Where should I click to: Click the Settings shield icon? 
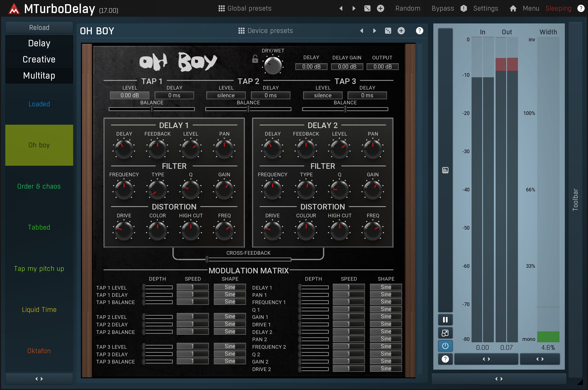[x=464, y=8]
